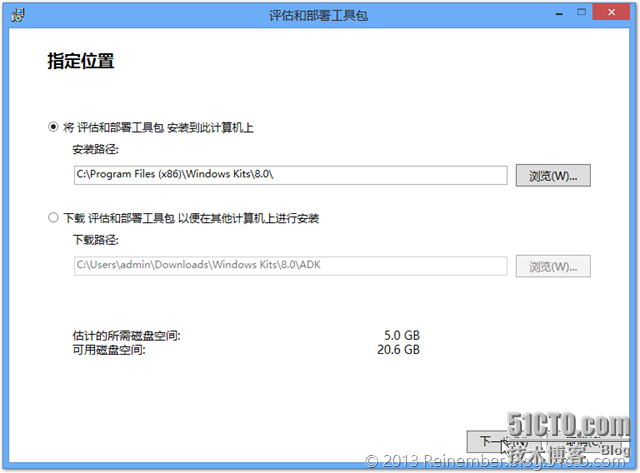Click the Next (下一步) button
The image size is (640, 473).
tap(503, 441)
